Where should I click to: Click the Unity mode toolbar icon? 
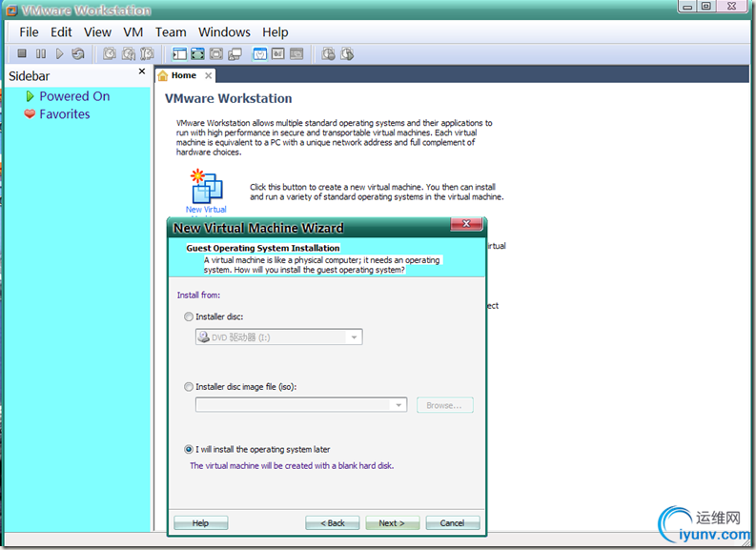coord(235,53)
